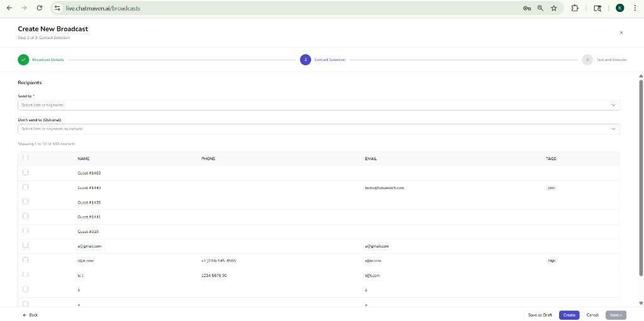Click the name tc t
The image size is (644, 321).
(80, 275)
